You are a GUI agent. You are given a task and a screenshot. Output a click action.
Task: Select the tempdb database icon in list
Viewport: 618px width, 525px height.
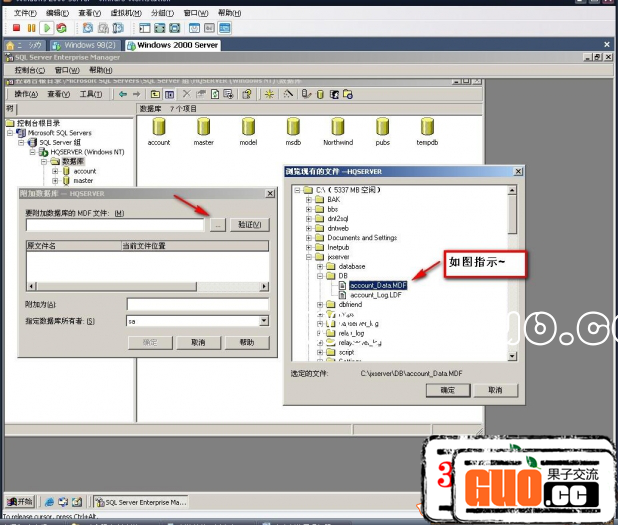427,127
